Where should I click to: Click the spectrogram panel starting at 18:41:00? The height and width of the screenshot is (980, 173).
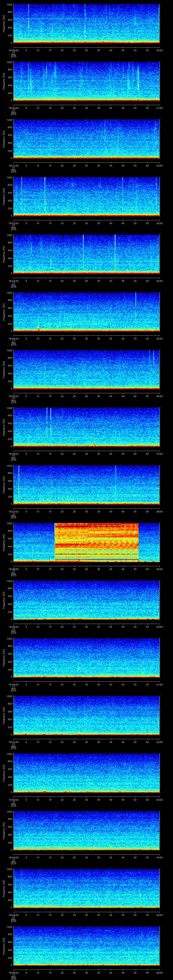[x=86, y=715]
